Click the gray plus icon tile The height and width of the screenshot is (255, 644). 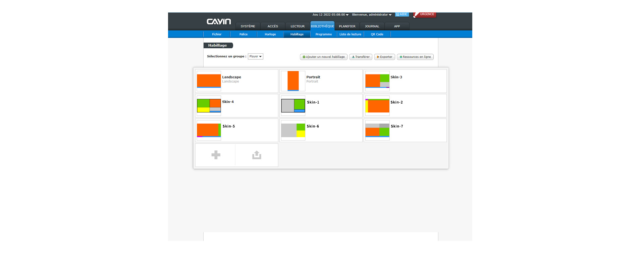tap(216, 155)
